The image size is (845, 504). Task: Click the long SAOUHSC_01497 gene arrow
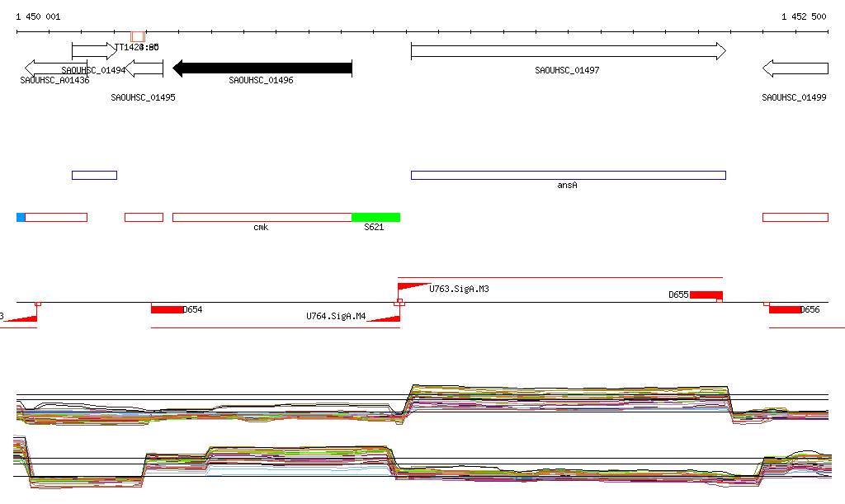coord(568,51)
